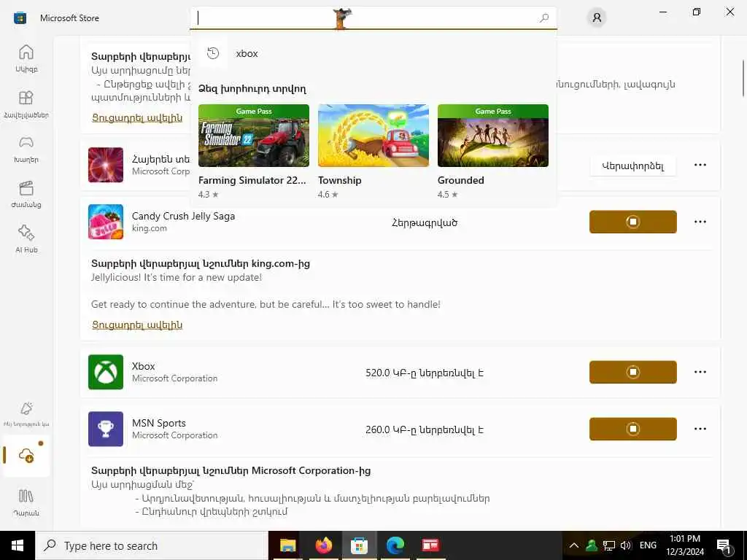
Task: Open the Library section in sidebar
Action: [26, 502]
